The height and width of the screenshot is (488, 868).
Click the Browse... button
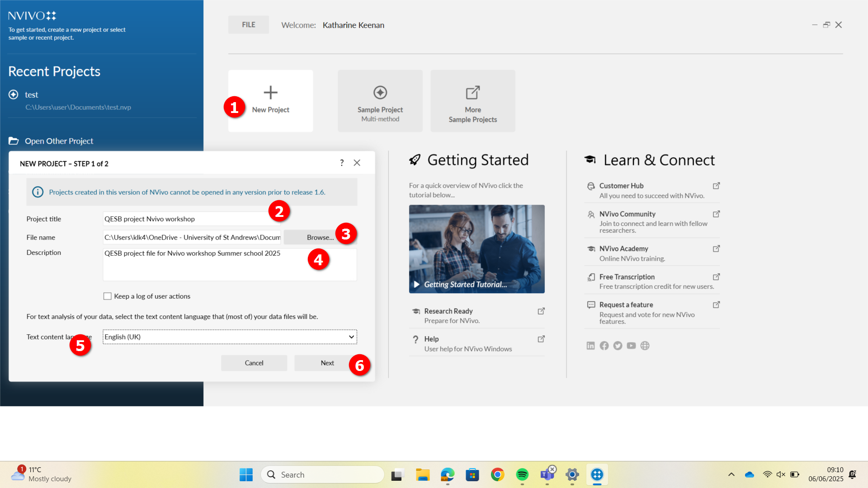312,238
